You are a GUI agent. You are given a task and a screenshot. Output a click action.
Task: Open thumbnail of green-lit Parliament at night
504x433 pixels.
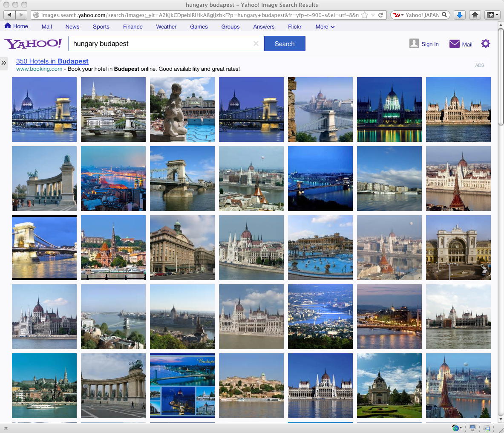pyautogui.click(x=389, y=109)
